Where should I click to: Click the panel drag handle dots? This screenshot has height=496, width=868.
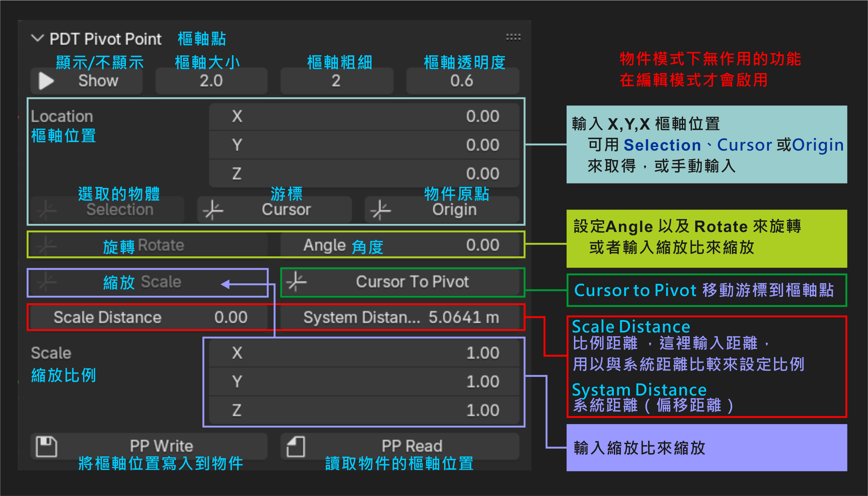(x=513, y=37)
